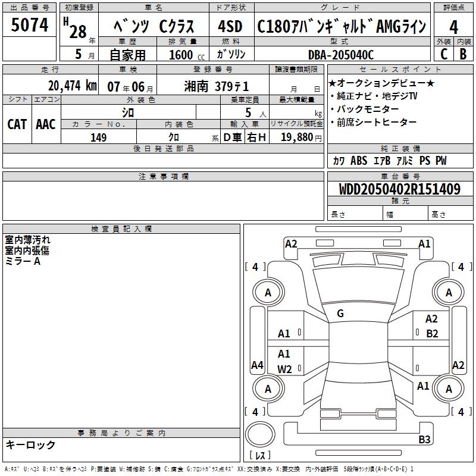Select chassis number WDD2050402R151409
Viewport: 476px width, 476px height.
point(400,189)
